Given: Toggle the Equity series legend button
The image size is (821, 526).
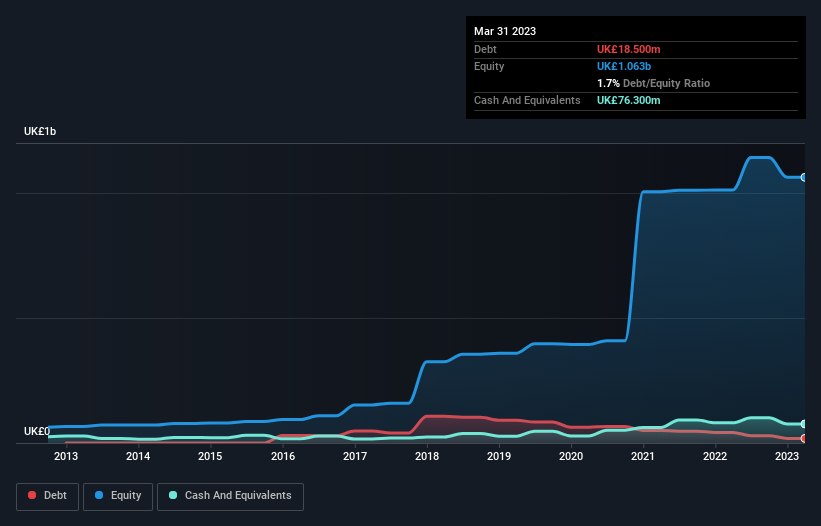Looking at the screenshot, I should click(118, 496).
